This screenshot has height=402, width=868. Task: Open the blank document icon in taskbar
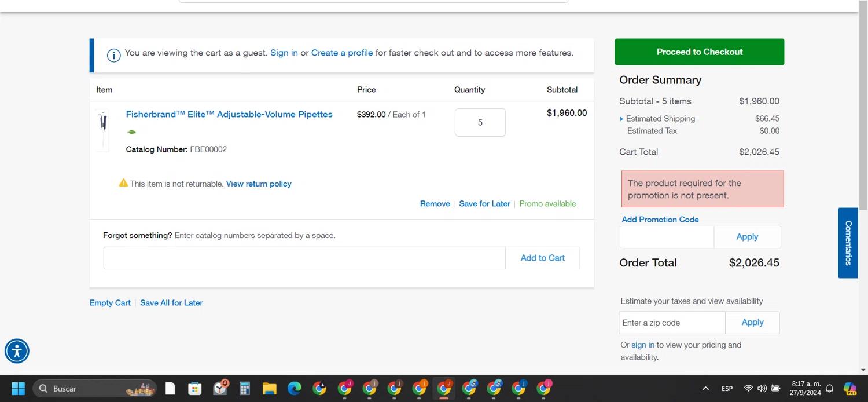point(170,389)
